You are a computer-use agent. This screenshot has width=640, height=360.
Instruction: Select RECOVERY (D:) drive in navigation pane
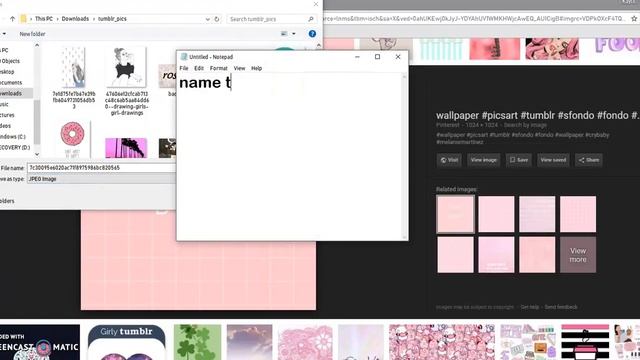[x=15, y=147]
